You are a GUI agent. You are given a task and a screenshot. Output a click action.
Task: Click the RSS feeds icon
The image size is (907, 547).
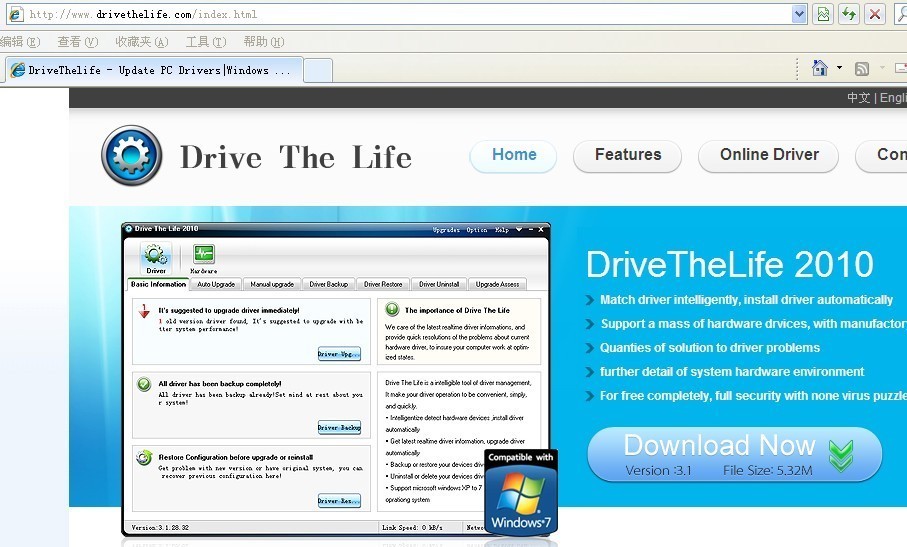(x=862, y=69)
